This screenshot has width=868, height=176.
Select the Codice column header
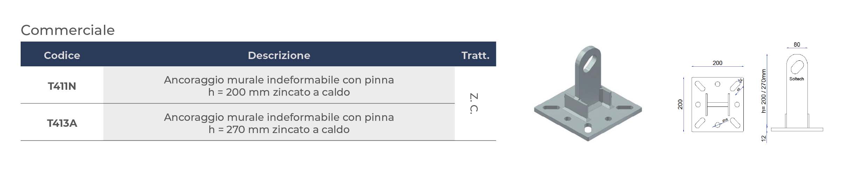tap(62, 55)
